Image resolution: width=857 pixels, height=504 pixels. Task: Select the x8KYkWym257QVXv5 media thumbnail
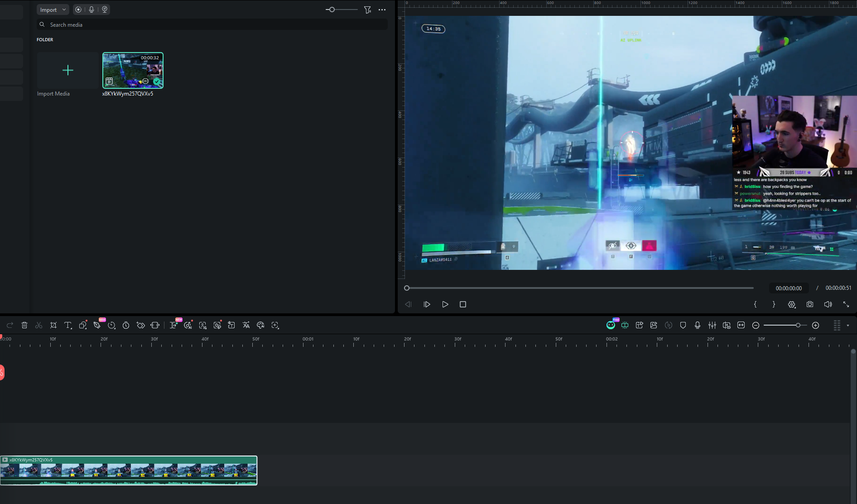(x=133, y=70)
